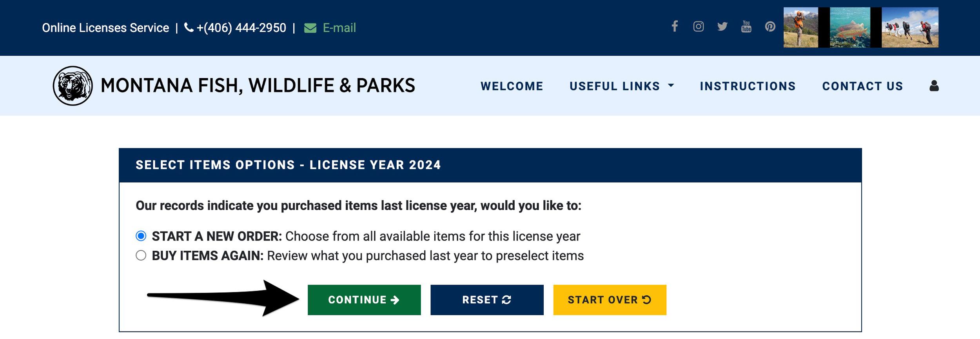Go to the INSTRUCTIONS page
Image resolution: width=980 pixels, height=339 pixels.
click(x=747, y=86)
